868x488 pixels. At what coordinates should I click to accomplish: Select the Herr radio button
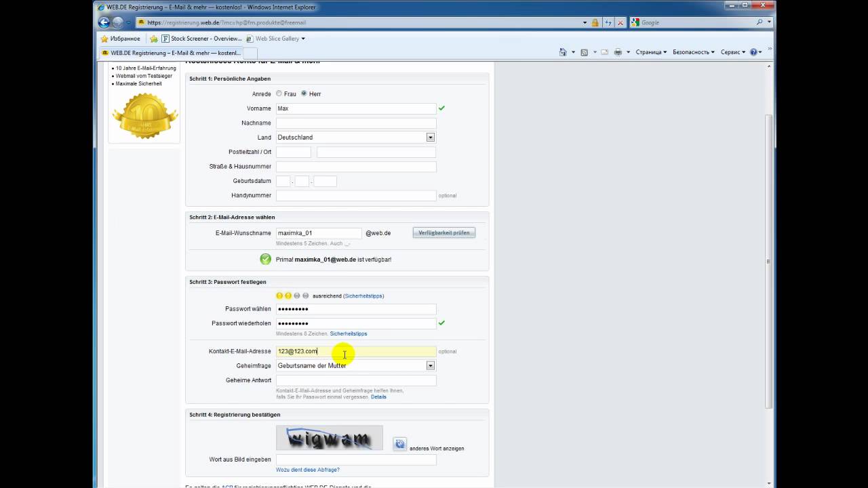[x=304, y=94]
